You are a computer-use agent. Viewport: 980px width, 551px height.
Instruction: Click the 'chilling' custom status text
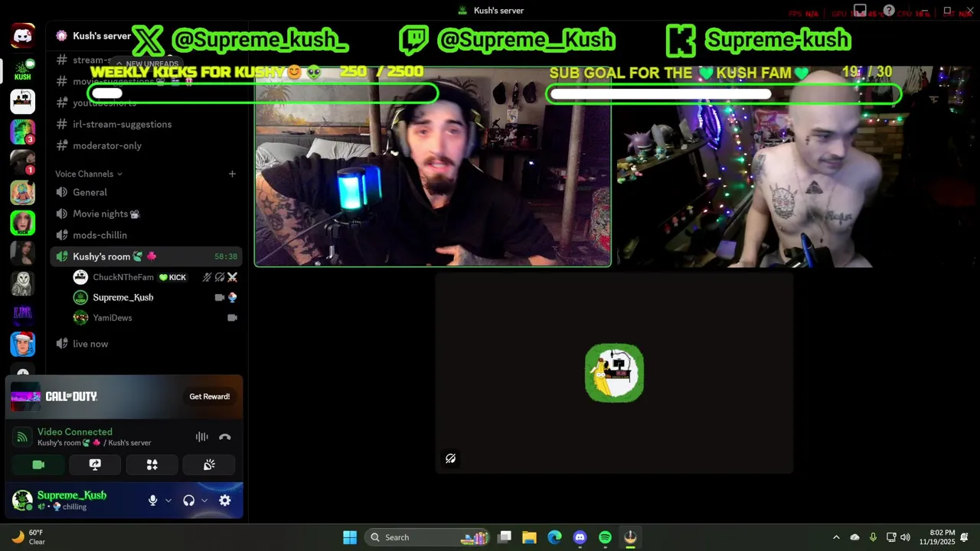coord(74,507)
